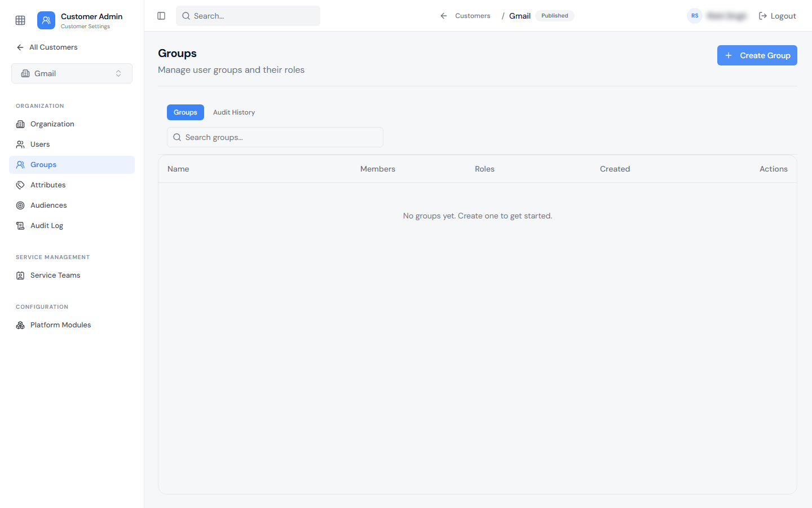Screen dimensions: 812x508
Task: Click the Attributes tag icon
Action: [20, 185]
